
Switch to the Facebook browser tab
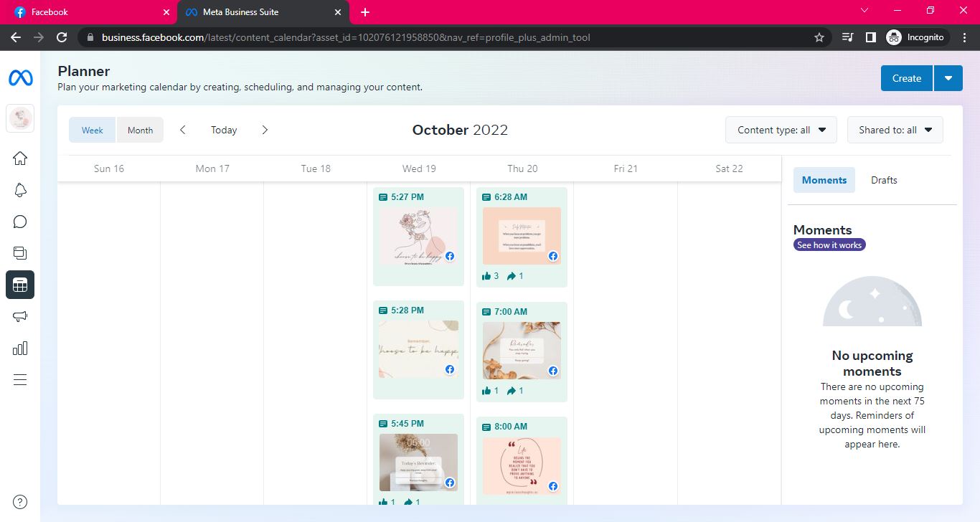(88, 12)
